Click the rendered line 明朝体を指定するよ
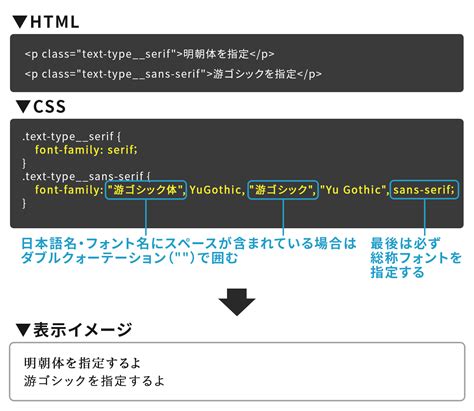Image resolution: width=474 pixels, height=411 pixels. pos(82,363)
